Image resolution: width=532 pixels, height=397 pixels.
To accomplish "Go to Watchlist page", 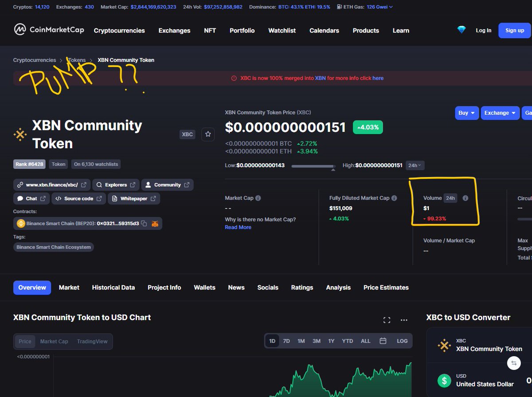I will pos(282,31).
